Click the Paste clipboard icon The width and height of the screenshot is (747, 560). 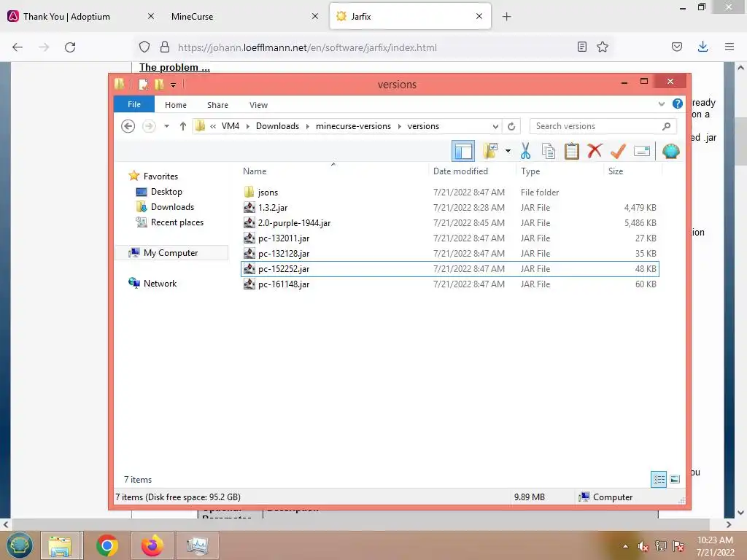click(571, 151)
